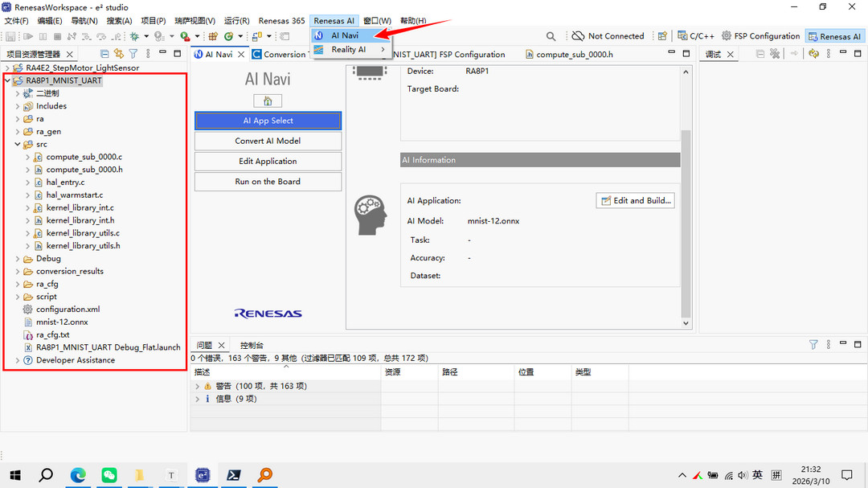Expand the conversion_results folder
868x488 pixels.
(17, 272)
